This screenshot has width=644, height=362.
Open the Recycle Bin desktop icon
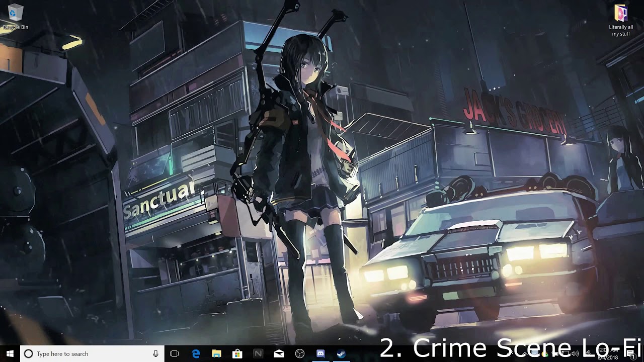(x=15, y=17)
